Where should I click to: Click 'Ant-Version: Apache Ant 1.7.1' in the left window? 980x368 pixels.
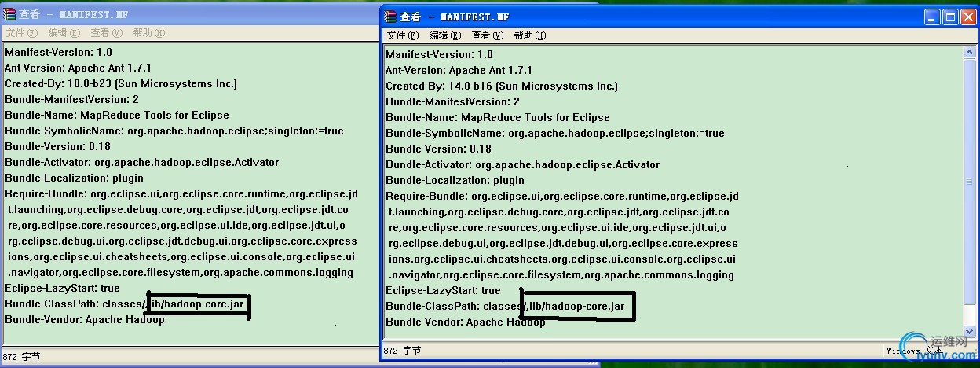[78, 68]
